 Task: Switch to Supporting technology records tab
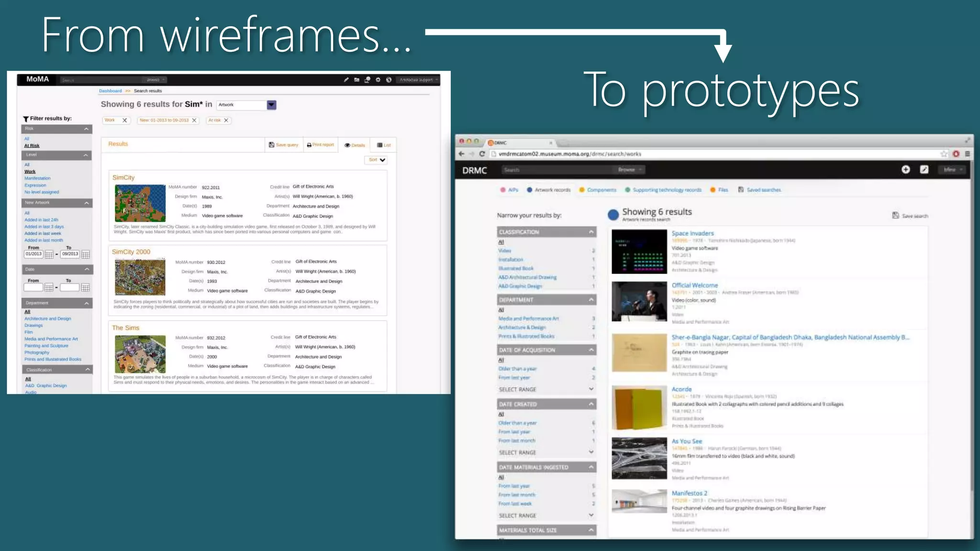pos(663,190)
